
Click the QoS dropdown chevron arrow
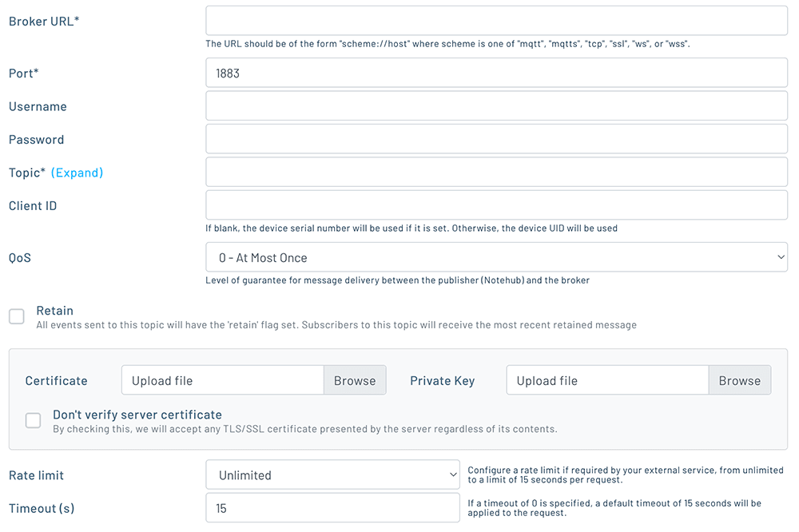point(781,257)
